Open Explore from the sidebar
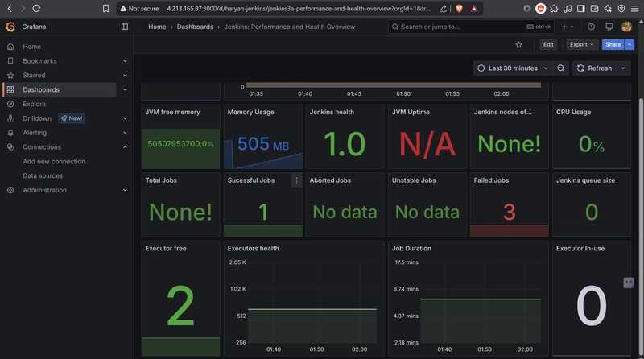Screen dimensions: 644x359 coord(34,104)
